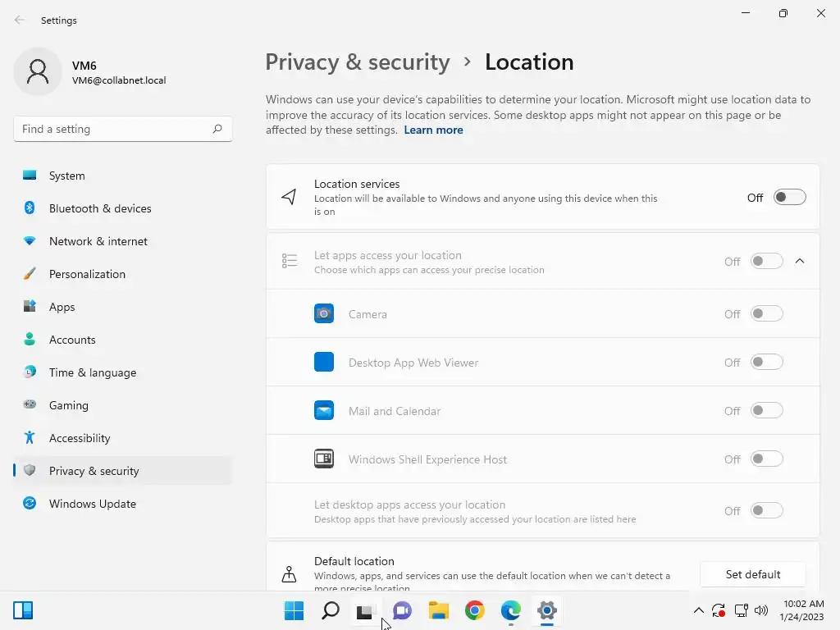This screenshot has width=840, height=630.
Task: Collapse the Let apps access your location section
Action: coord(800,261)
